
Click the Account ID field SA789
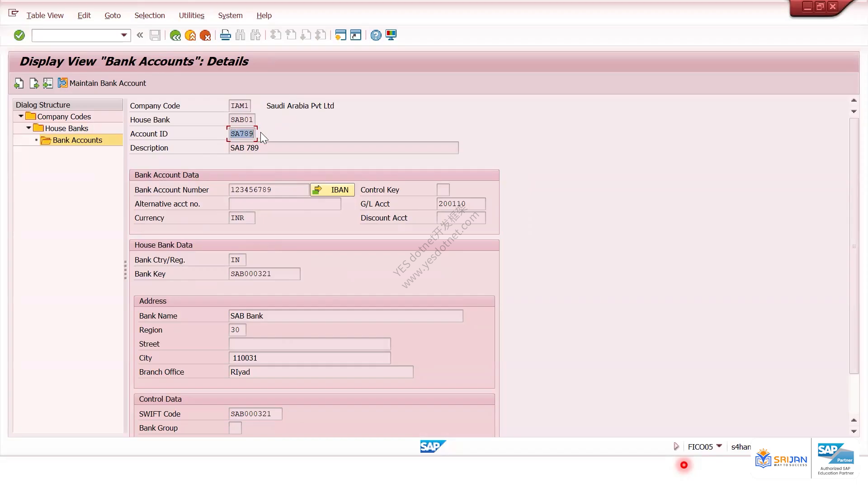tap(242, 134)
